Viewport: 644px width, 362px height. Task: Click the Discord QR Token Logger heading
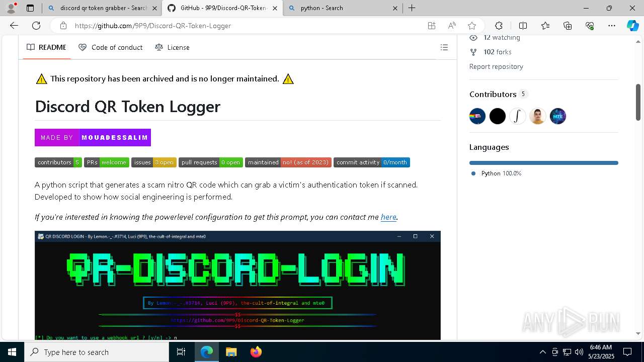click(128, 107)
